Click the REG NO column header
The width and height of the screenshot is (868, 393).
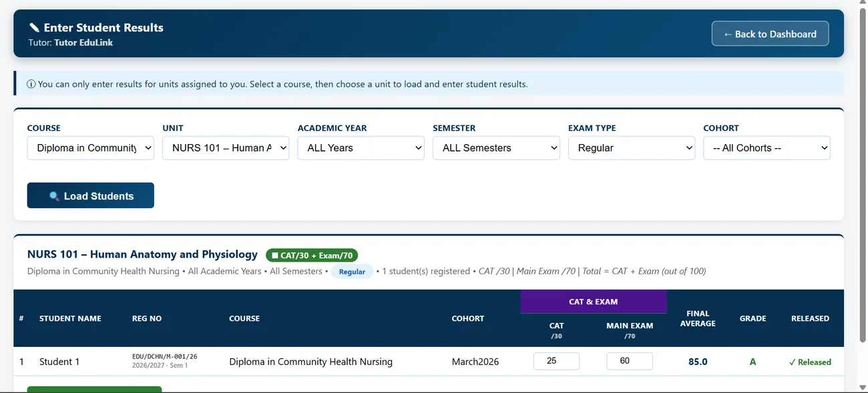(147, 318)
